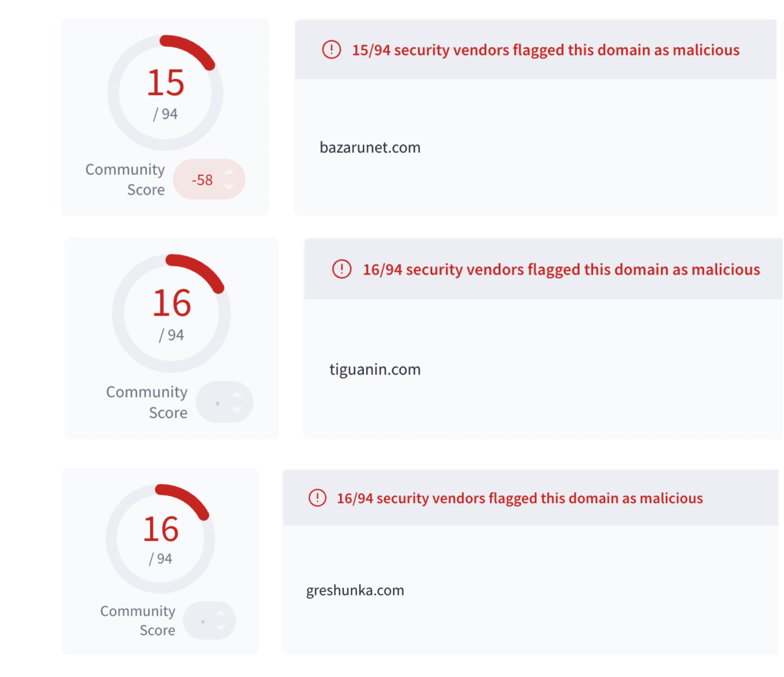
Task: Select the bazarunet.com domain name
Action: 370,147
